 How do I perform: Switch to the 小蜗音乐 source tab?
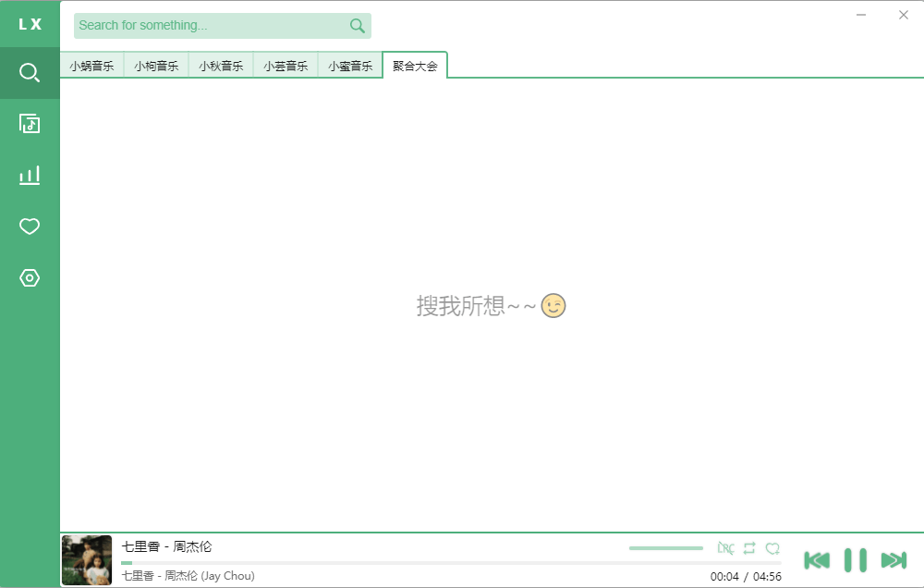point(91,66)
